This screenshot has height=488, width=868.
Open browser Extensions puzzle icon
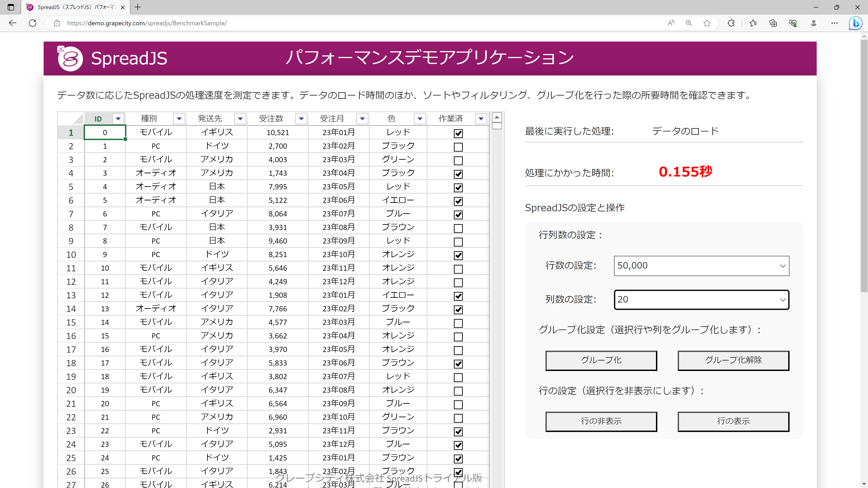[x=731, y=23]
